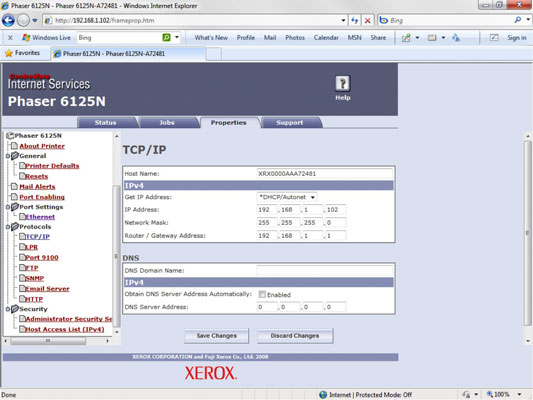Click the blog/share icon in Live toolbar

point(406,38)
